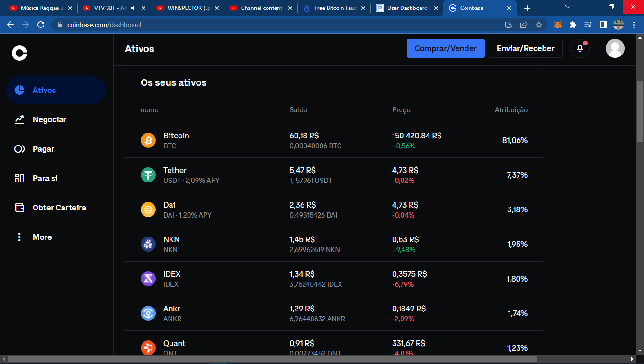Click the 'Saldo' column header
This screenshot has width=644, height=364.
298,110
